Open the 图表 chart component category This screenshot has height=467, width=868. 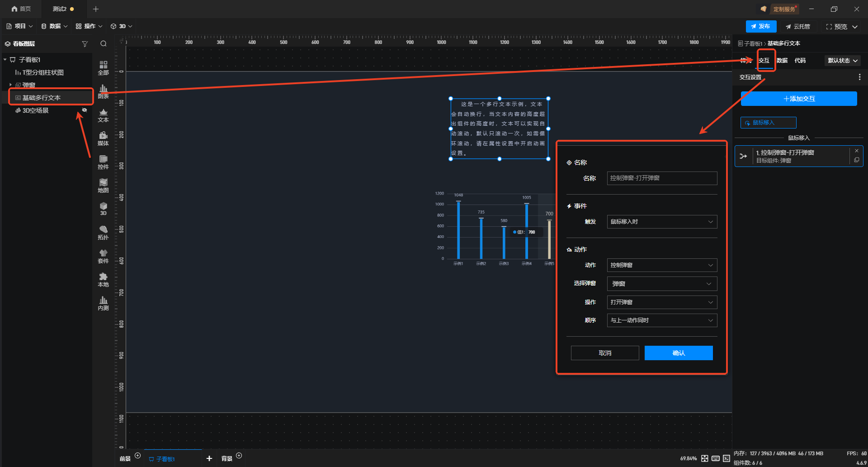(103, 91)
